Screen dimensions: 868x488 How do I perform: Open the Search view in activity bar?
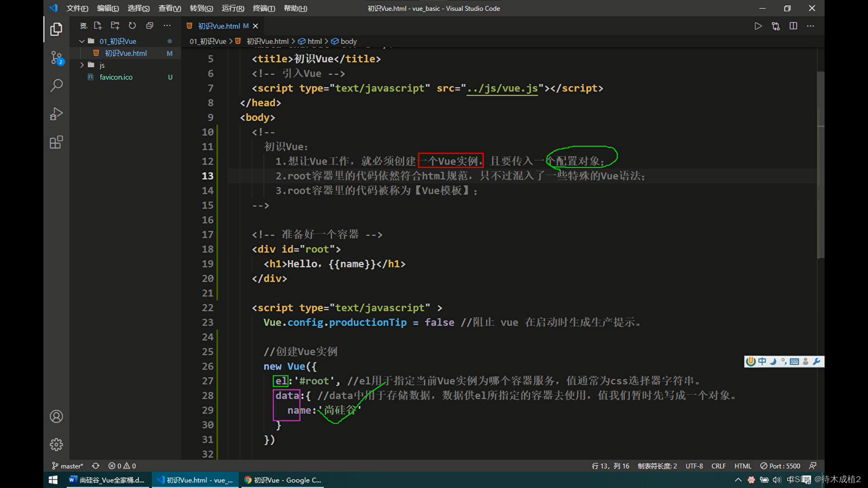coord(56,85)
